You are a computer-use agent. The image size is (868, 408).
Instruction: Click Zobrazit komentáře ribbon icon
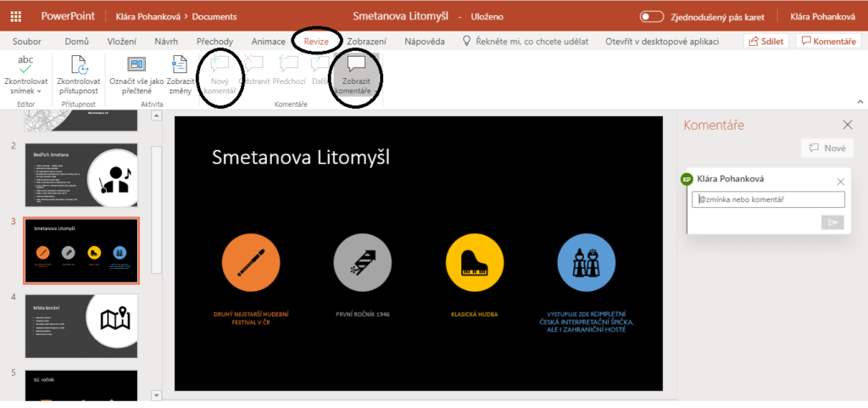tap(356, 64)
